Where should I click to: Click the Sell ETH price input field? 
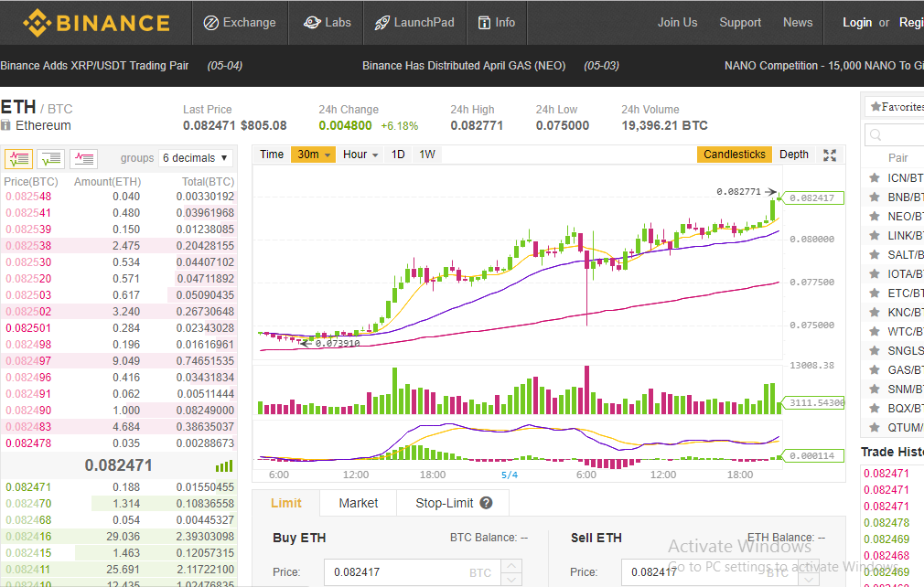pos(710,572)
